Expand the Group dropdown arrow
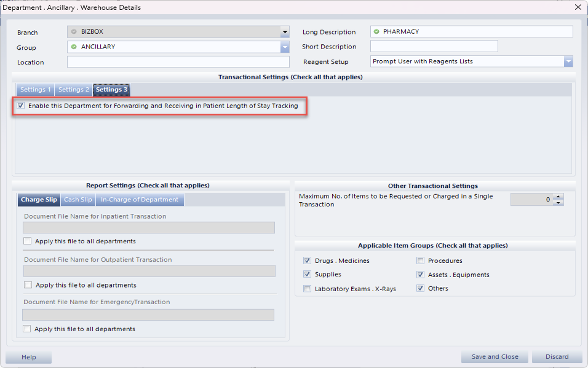The width and height of the screenshot is (588, 368). click(x=285, y=47)
